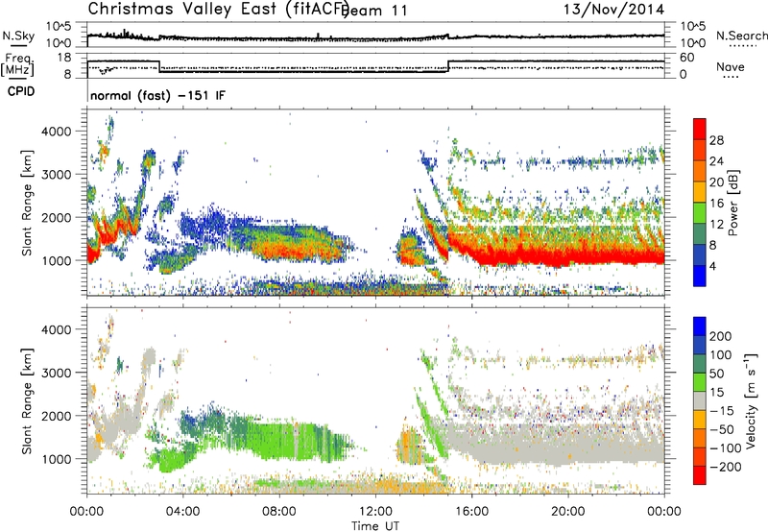Click the "50" Velocity colorbar value

point(716,374)
